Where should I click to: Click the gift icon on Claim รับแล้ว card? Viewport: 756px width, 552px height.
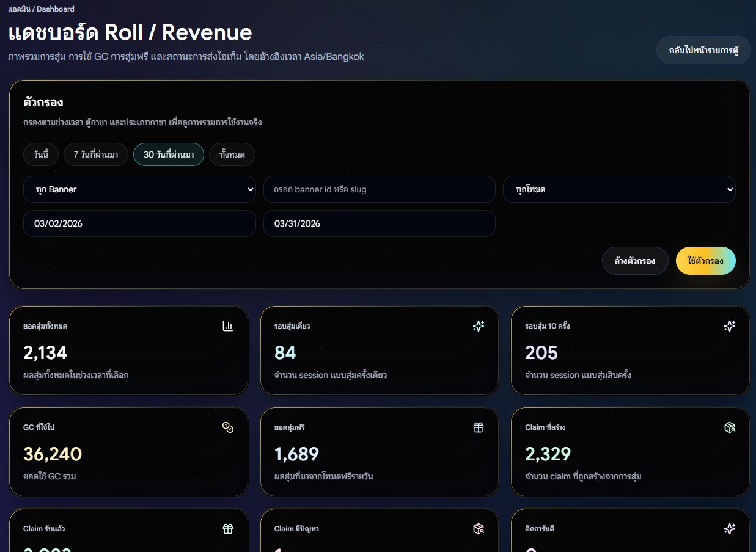click(x=228, y=529)
